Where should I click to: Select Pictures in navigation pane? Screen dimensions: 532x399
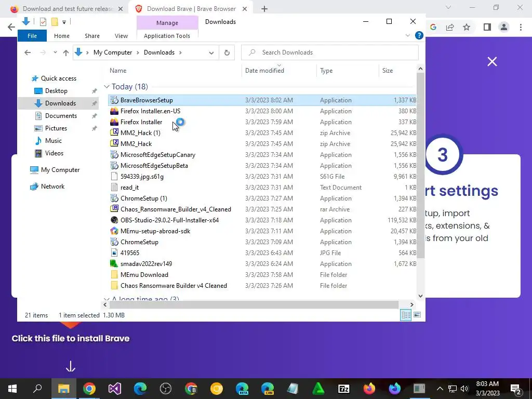point(56,128)
